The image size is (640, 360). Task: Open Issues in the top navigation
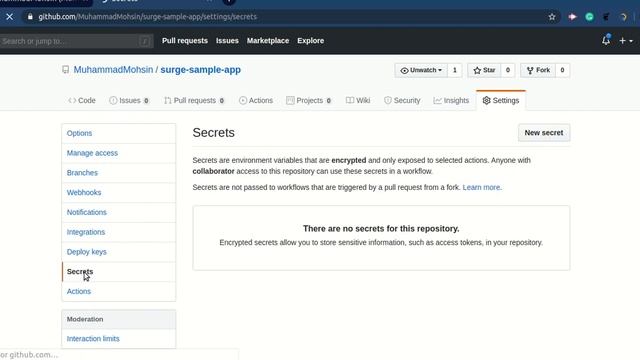[x=227, y=41]
